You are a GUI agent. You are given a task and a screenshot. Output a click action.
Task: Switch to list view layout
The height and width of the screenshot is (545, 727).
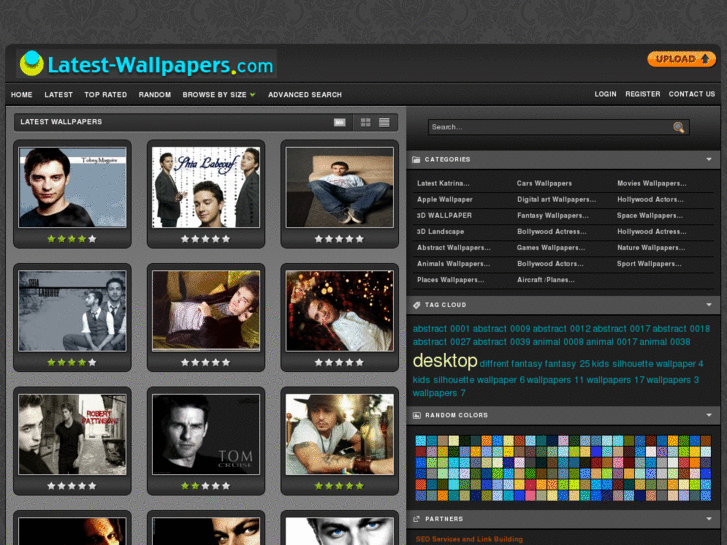click(384, 122)
